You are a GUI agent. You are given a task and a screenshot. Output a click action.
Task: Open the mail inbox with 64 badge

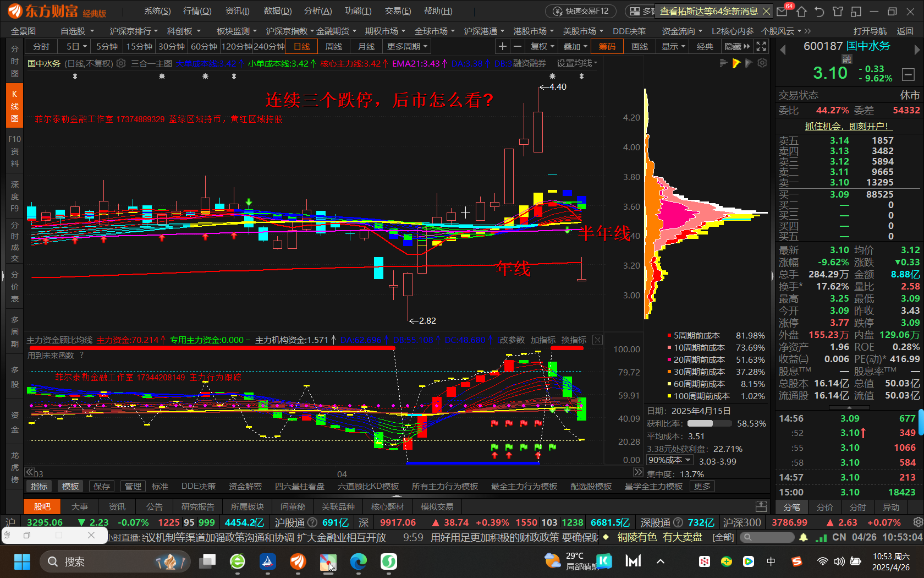[x=782, y=12]
